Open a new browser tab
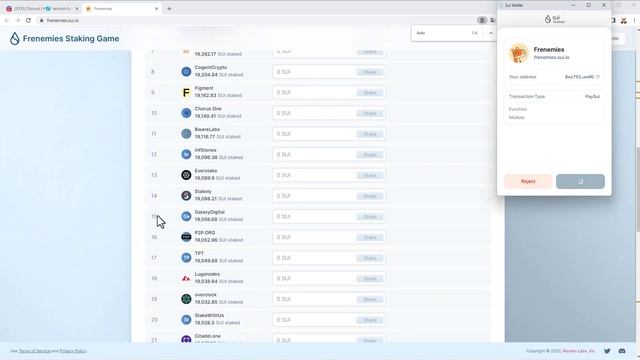This screenshot has height=360, width=640. [x=169, y=8]
